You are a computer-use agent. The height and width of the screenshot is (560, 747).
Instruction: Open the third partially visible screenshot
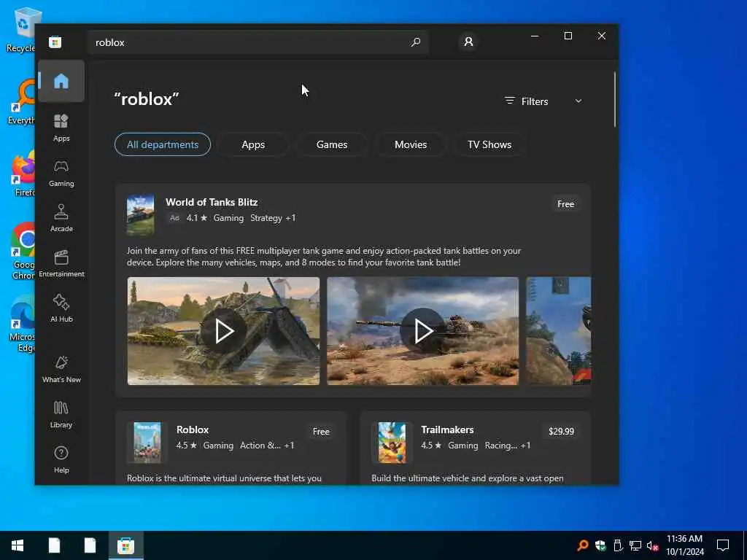point(558,331)
